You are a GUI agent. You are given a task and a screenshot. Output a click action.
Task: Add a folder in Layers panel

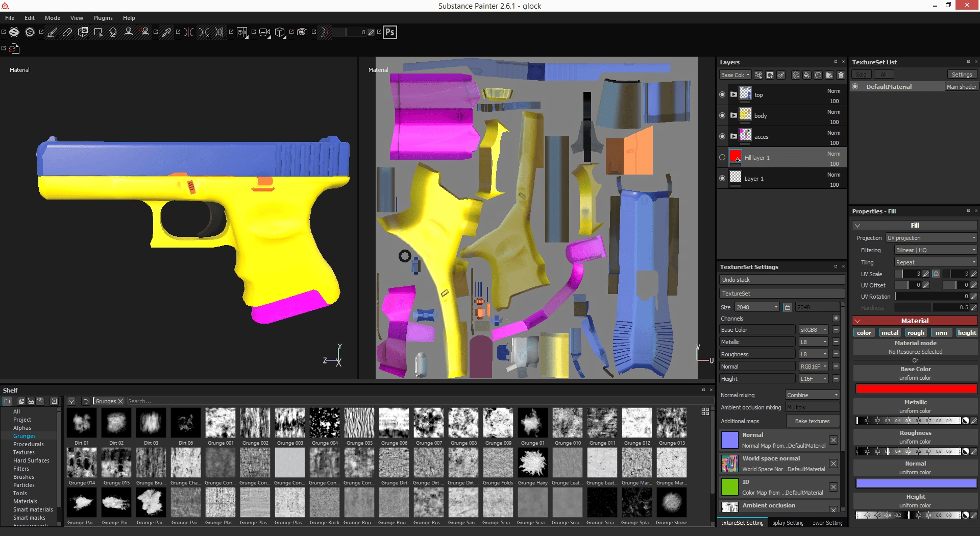[x=829, y=75]
